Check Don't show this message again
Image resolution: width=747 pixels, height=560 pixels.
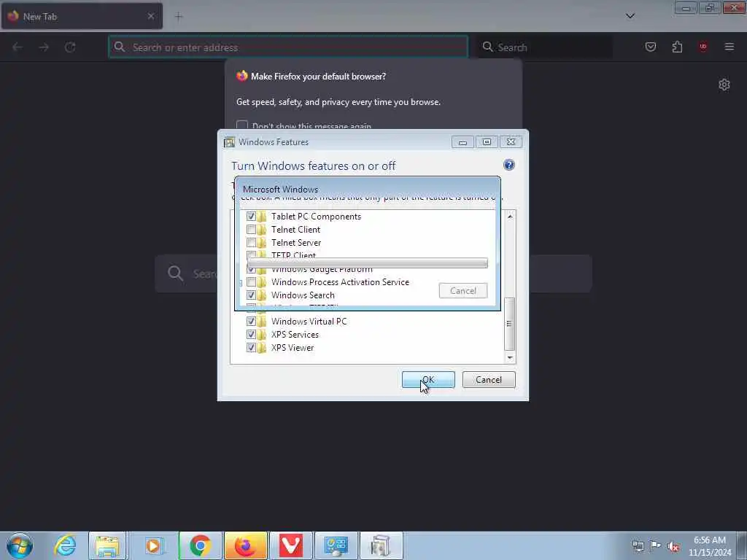(242, 125)
